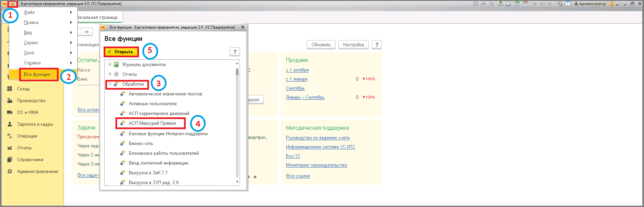Screen dimensions: 644x207
Task: Click the Администратор user icon
Action: (576, 4)
